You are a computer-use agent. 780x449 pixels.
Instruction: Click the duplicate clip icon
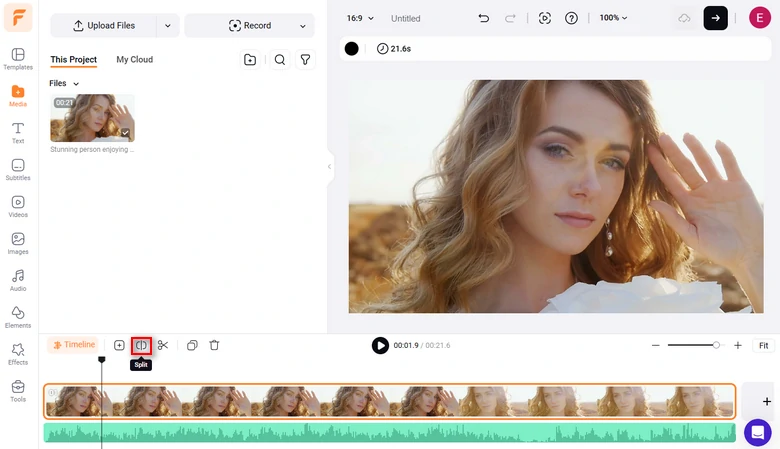pyautogui.click(x=192, y=345)
